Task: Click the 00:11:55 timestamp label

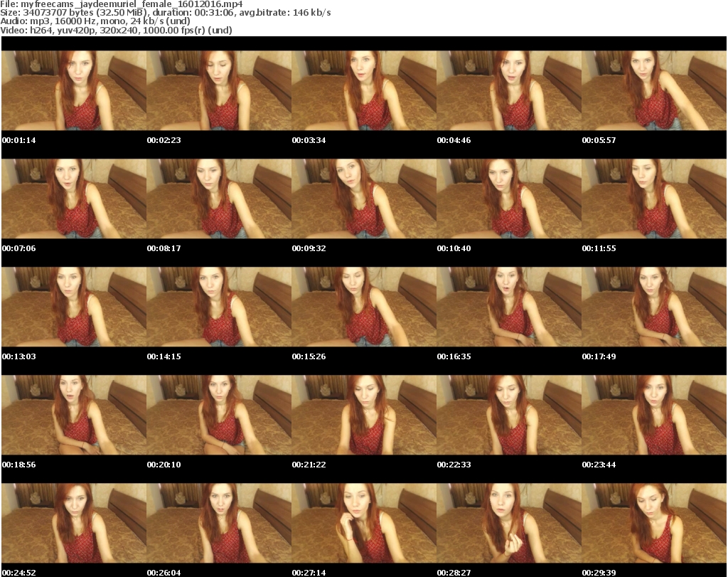Action: click(x=599, y=248)
